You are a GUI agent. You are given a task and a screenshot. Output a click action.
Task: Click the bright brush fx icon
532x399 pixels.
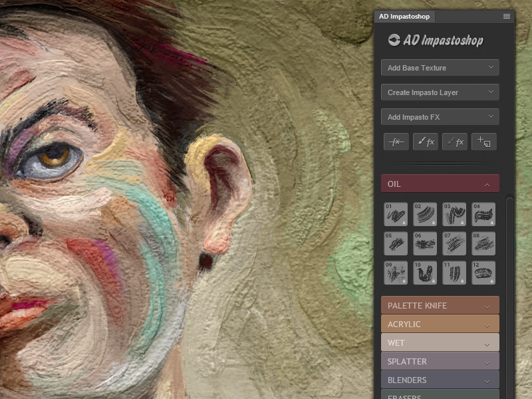click(425, 142)
